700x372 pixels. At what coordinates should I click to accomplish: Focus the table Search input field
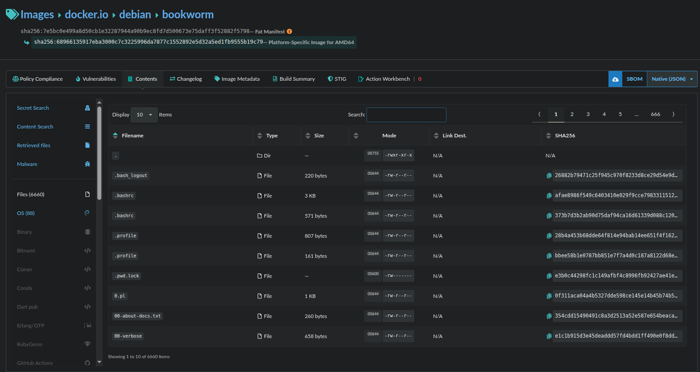click(x=406, y=115)
